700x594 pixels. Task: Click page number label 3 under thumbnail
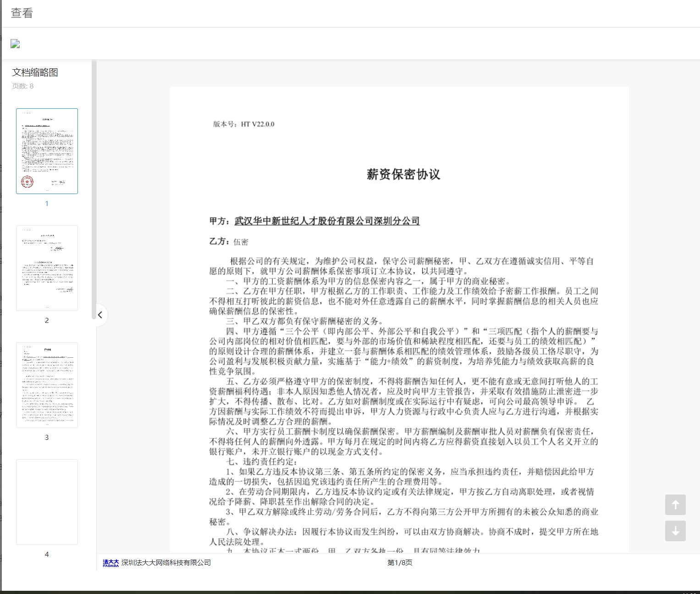[x=47, y=438]
